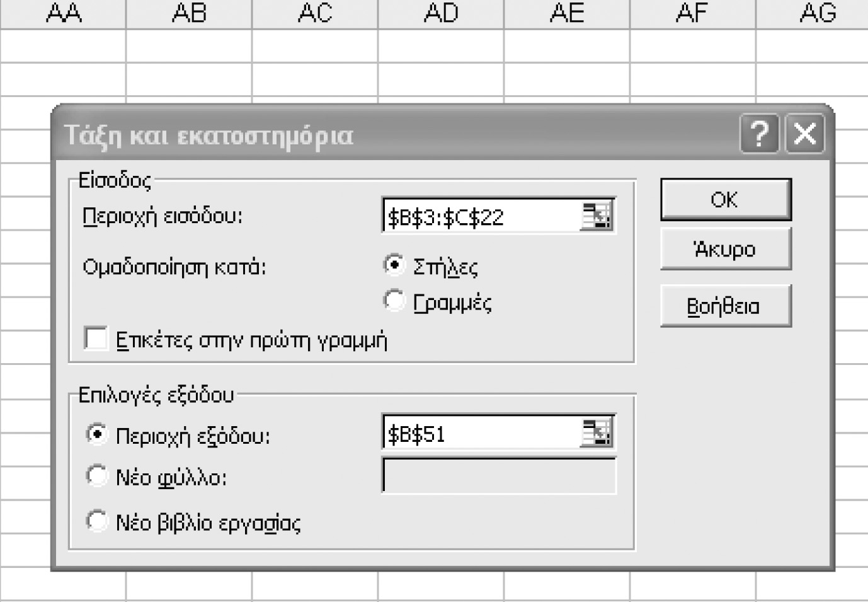The height and width of the screenshot is (602, 868).
Task: Choose the Νέο βιβλίο εργασίας option
Action: coord(97,521)
